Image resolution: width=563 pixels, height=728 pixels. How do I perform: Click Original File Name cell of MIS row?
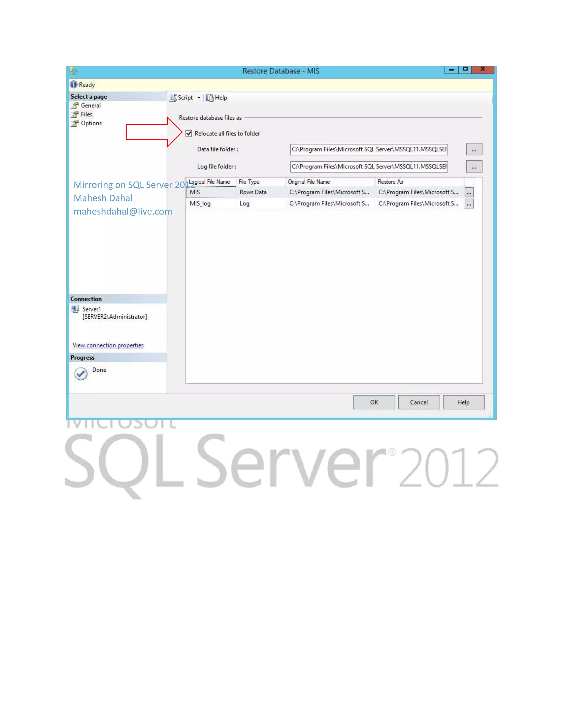click(x=330, y=192)
